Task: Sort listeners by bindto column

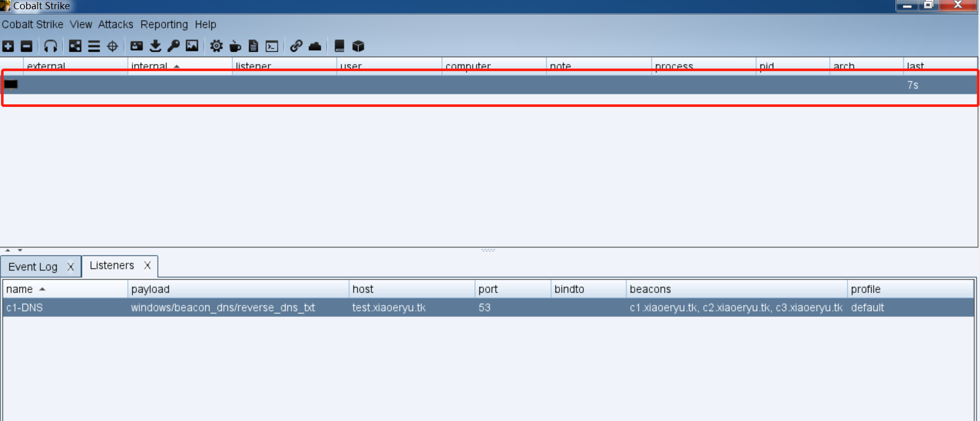Action: click(588, 289)
